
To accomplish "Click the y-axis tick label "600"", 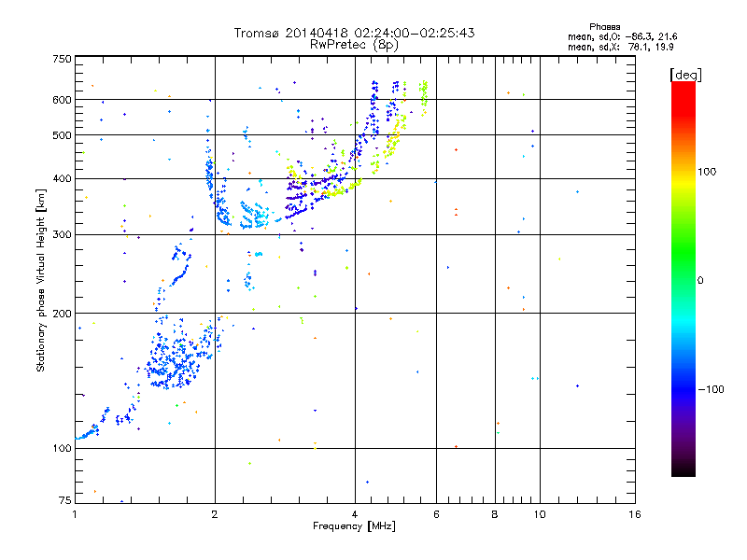I will [x=62, y=100].
